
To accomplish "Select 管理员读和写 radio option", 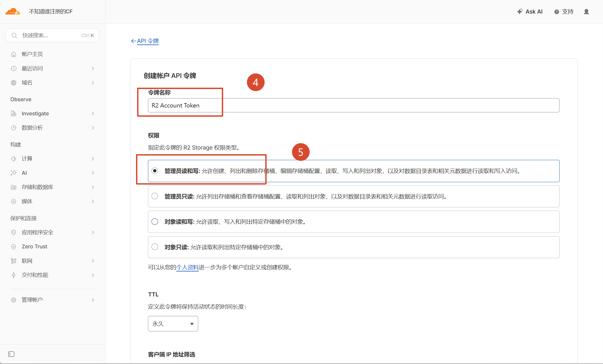I will (x=155, y=171).
